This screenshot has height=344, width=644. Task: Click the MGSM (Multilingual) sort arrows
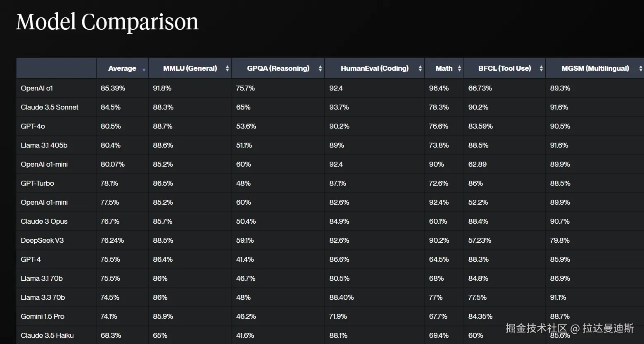click(x=641, y=69)
